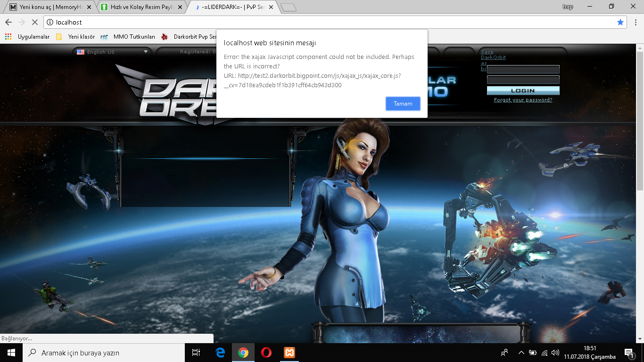Image resolution: width=644 pixels, height=362 pixels.
Task: Click the battery icon in system tray
Action: coord(533,353)
